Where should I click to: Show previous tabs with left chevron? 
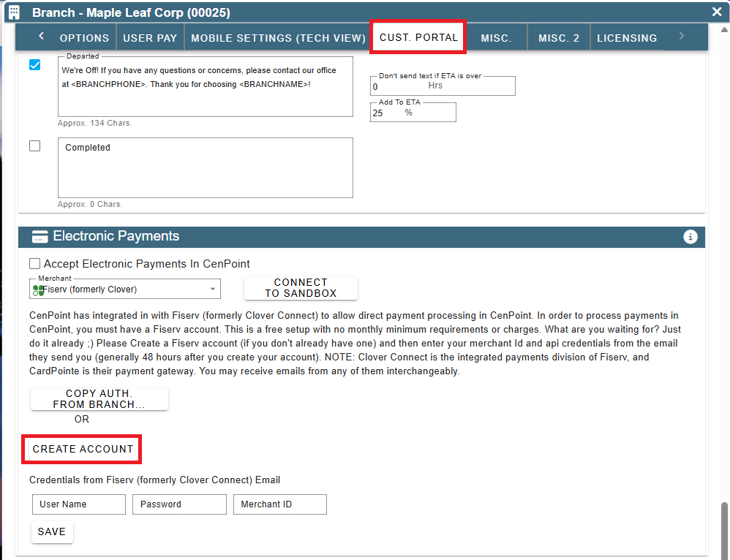42,36
